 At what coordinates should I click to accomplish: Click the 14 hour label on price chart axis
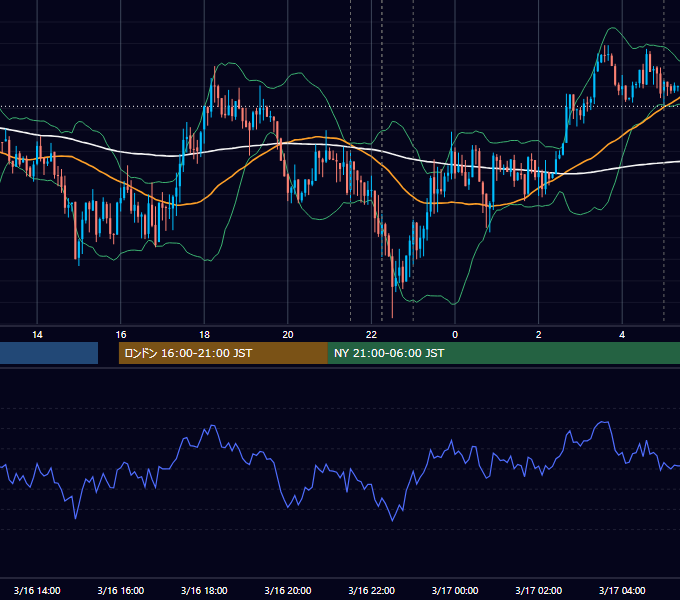tap(37, 335)
